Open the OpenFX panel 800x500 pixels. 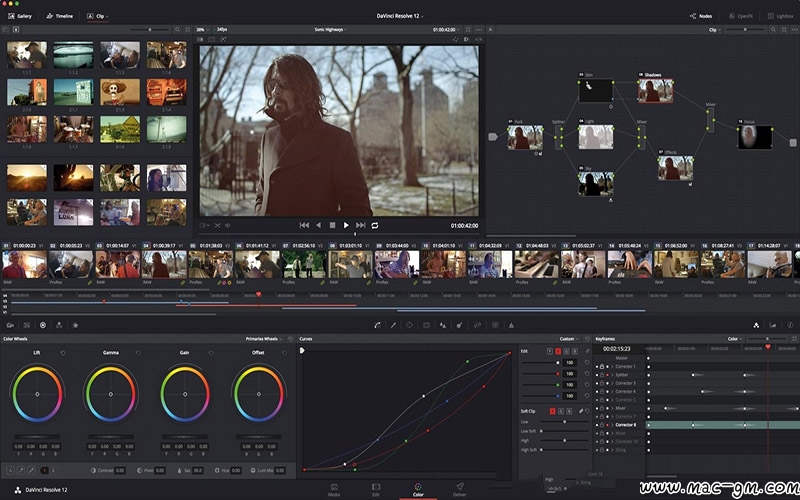741,16
